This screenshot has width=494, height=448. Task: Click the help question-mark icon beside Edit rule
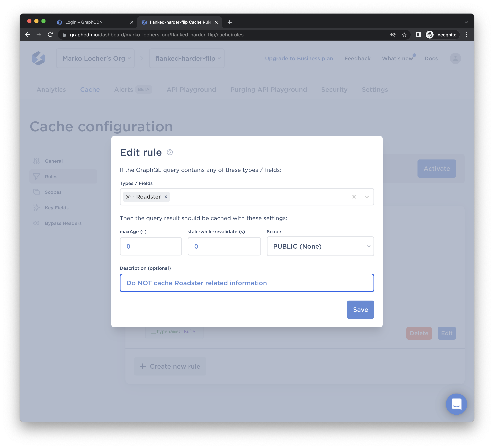tap(170, 152)
